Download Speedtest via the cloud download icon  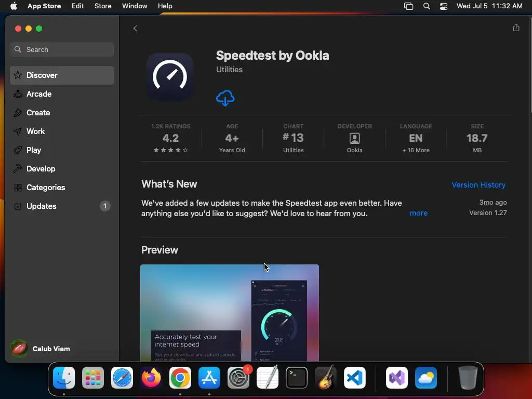[x=225, y=98]
